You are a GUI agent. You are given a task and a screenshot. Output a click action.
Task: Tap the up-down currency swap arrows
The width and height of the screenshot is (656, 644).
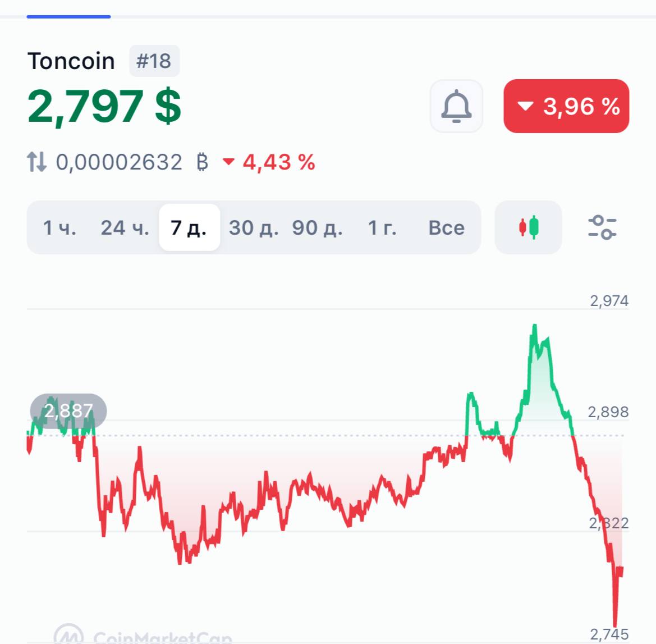[37, 162]
